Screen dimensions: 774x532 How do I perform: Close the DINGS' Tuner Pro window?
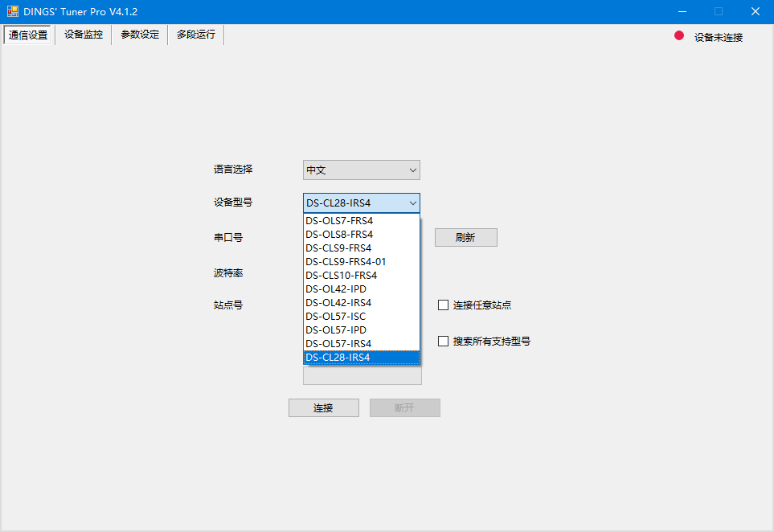[756, 11]
